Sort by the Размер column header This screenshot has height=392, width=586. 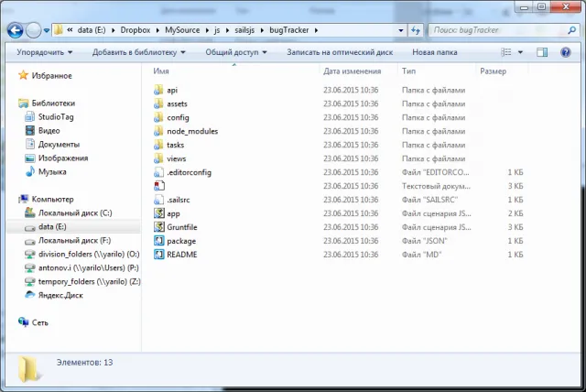coord(493,71)
